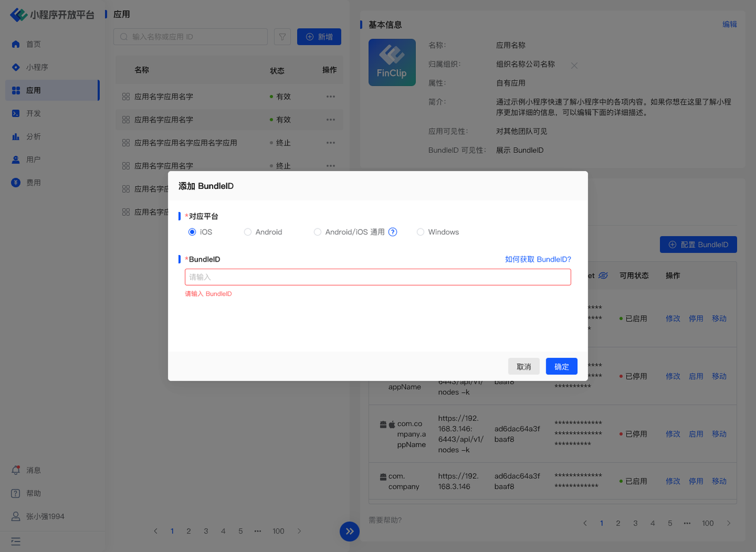Screen dimensions: 756x552
Task: Click the 确定 confirm button
Action: (x=561, y=367)
